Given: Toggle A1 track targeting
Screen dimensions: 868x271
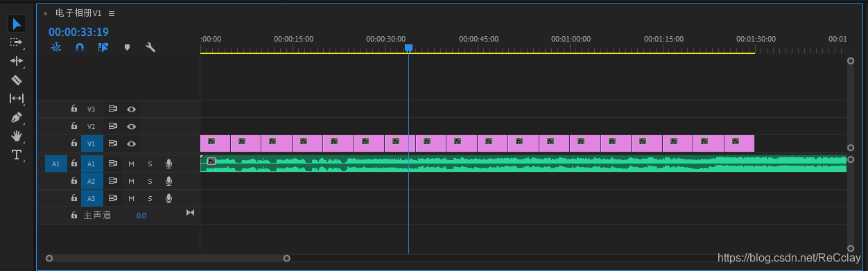Looking at the screenshot, I should 92,164.
